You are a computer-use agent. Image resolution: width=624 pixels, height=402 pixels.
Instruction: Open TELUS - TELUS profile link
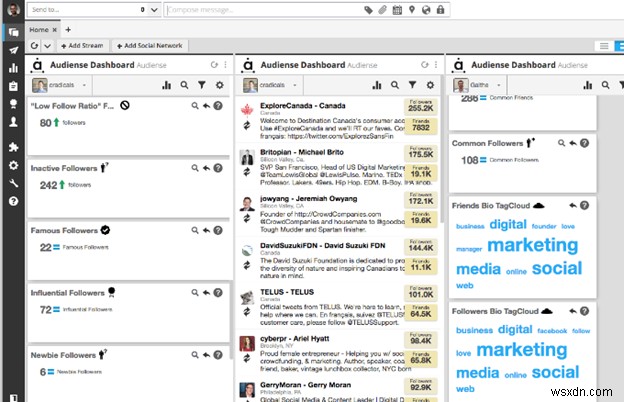coord(287,292)
